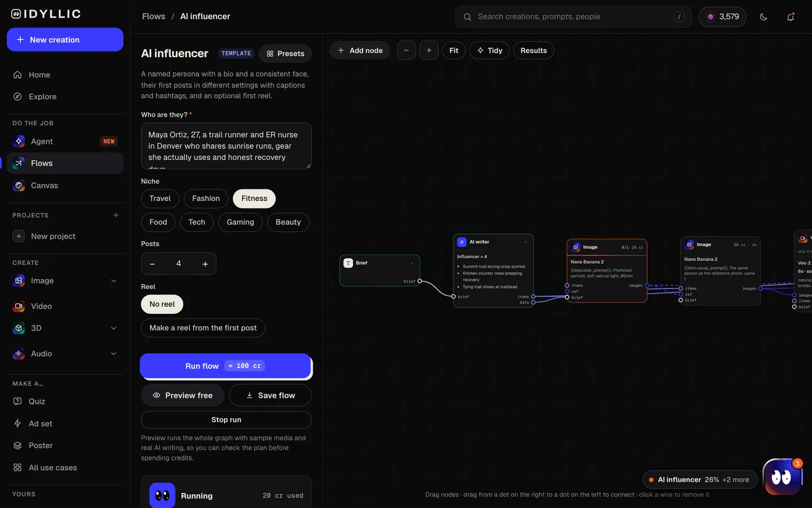812x508 pixels.
Task: Click the New project entry
Action: coord(65,236)
